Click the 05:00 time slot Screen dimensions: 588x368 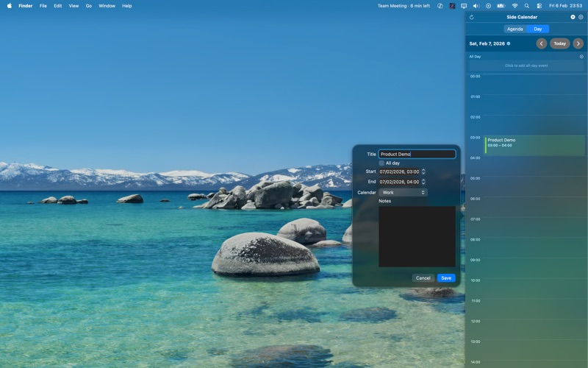[x=534, y=186]
